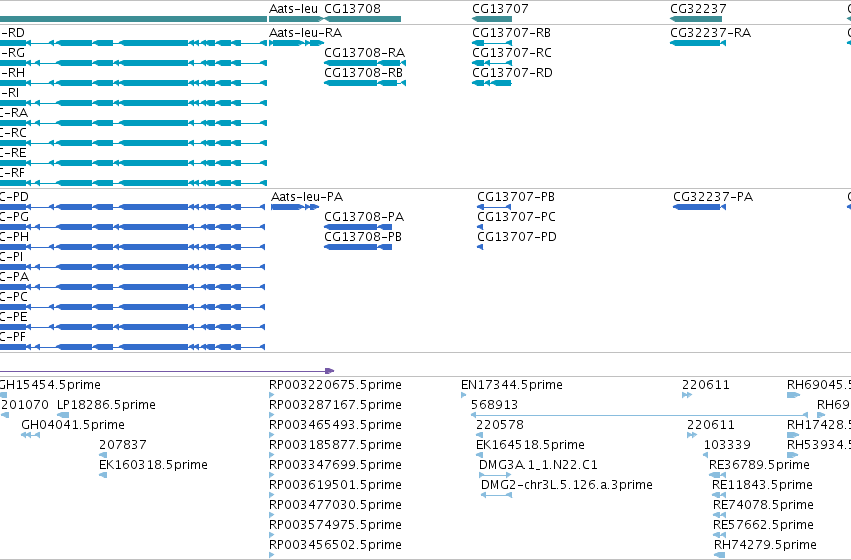
Task: Select the C-RA transcript row
Action: coord(133,123)
